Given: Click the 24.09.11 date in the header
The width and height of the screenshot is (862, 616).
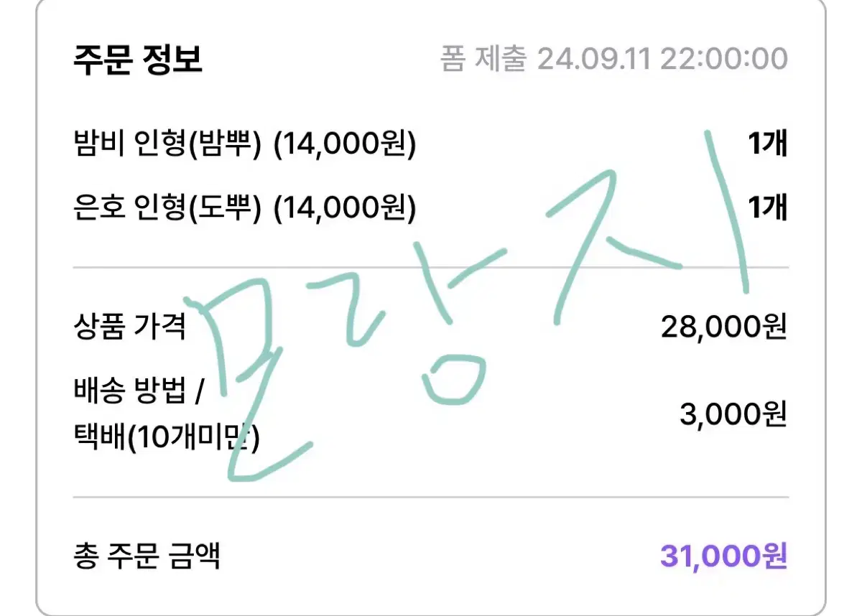Looking at the screenshot, I should tap(594, 59).
